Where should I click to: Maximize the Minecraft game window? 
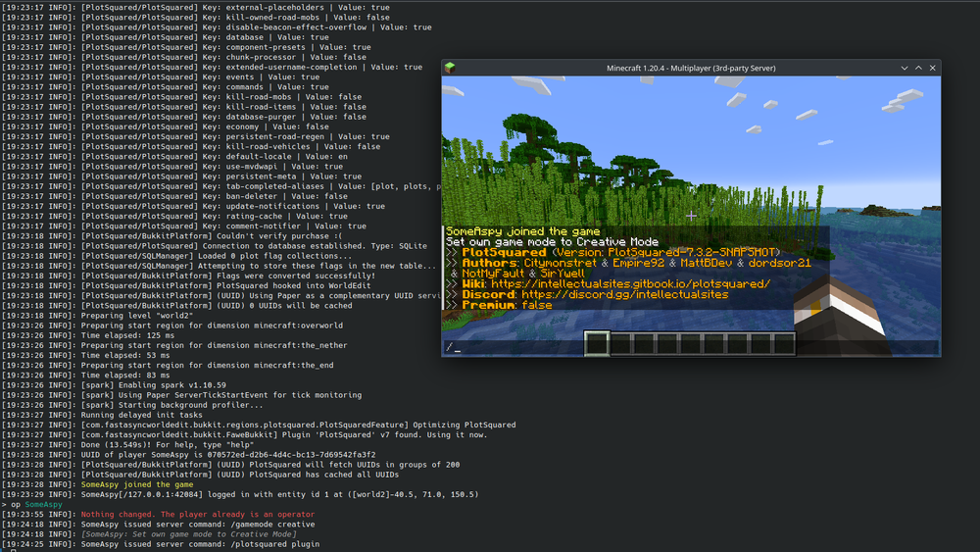[917, 68]
